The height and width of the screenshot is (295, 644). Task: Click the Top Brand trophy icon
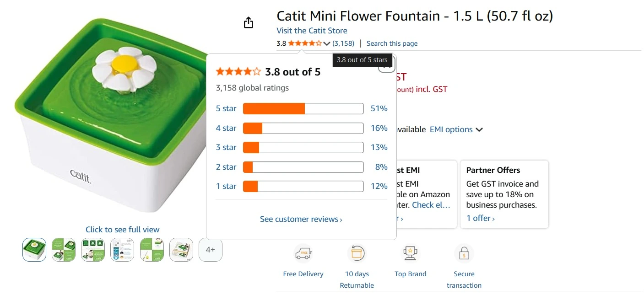(x=410, y=253)
